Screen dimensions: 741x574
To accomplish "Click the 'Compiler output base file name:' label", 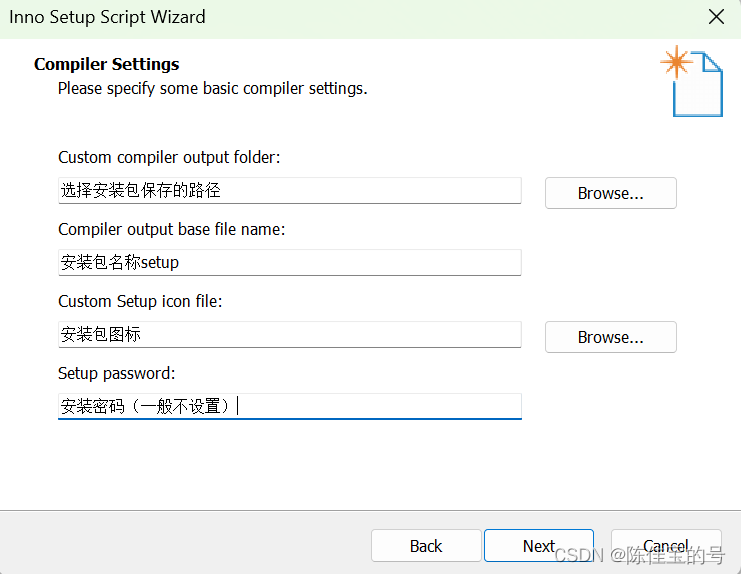I will point(172,229).
